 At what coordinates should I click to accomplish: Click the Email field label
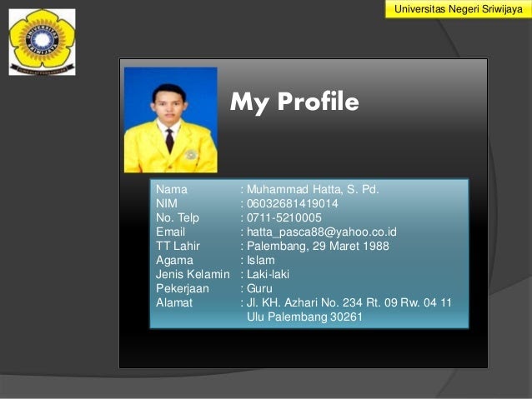click(x=170, y=232)
